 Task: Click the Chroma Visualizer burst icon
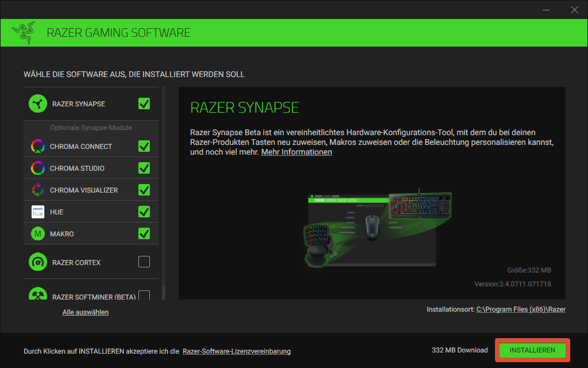pos(38,190)
